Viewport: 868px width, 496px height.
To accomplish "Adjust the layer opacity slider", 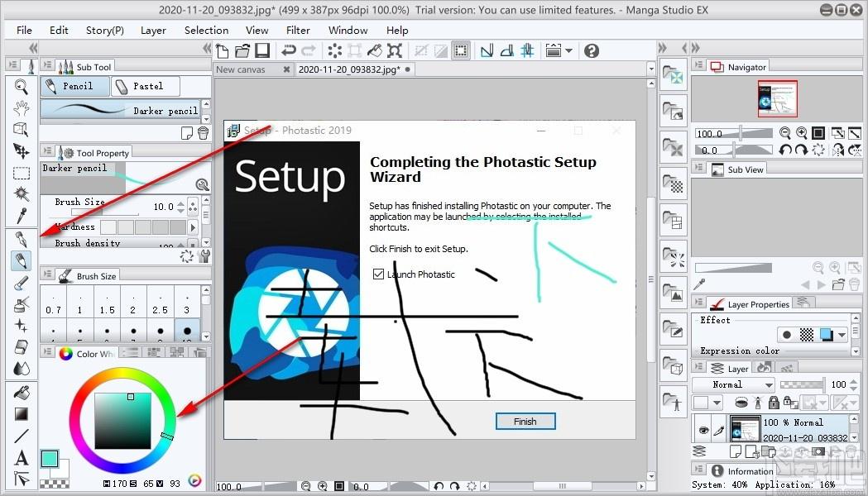I will pos(802,384).
